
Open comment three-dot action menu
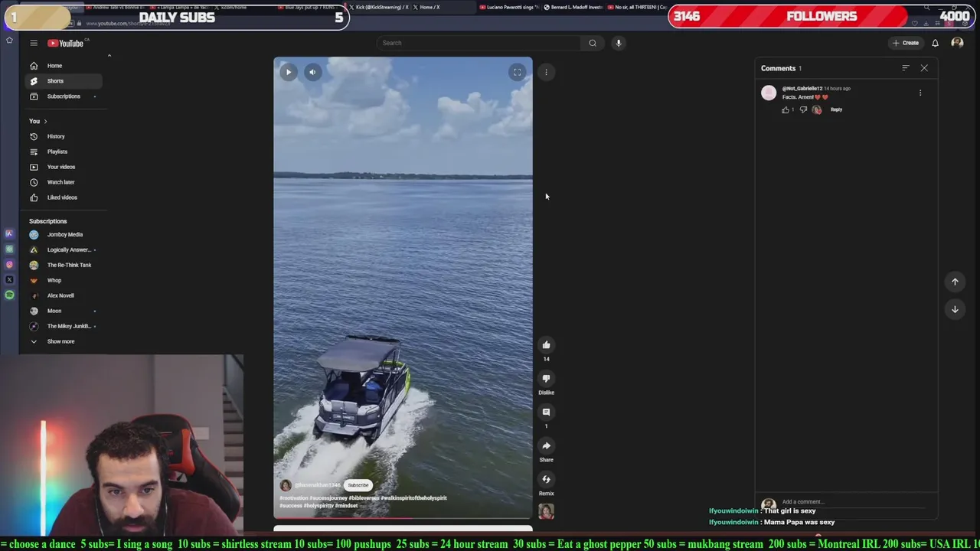pos(920,93)
